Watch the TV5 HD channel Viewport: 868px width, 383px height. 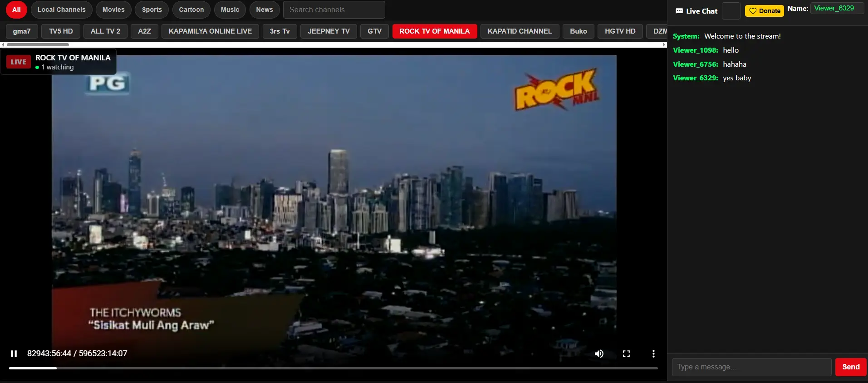click(61, 31)
